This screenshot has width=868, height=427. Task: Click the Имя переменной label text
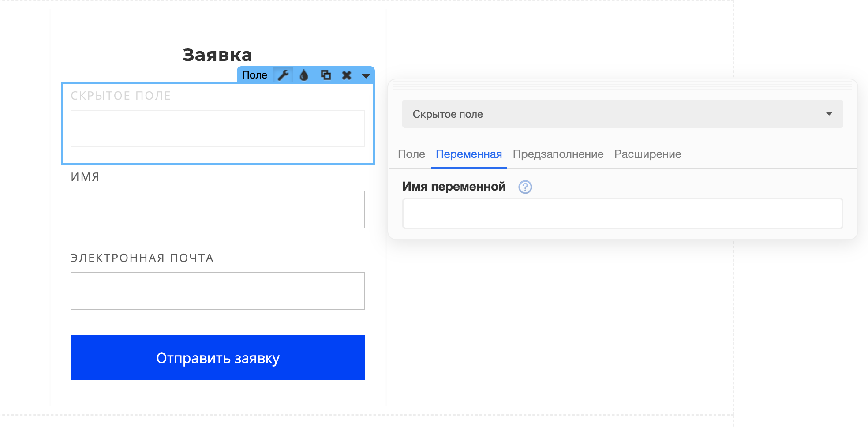tap(454, 187)
